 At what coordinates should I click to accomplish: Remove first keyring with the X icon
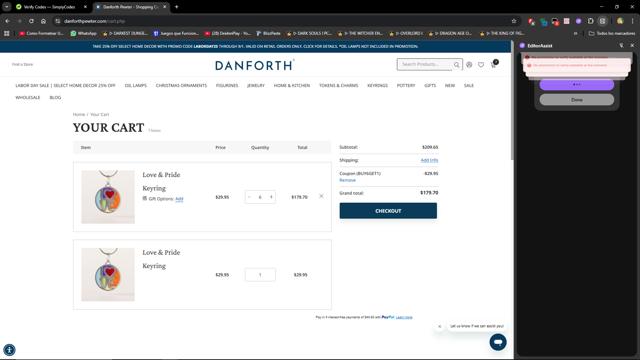tap(321, 196)
